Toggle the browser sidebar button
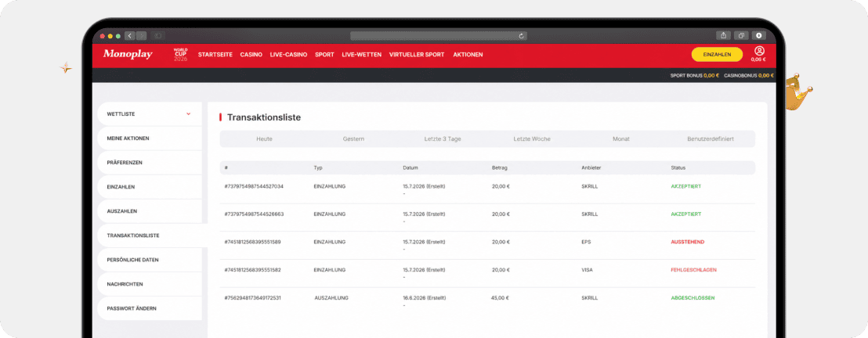Viewport: 868px width, 338px height. click(x=157, y=36)
